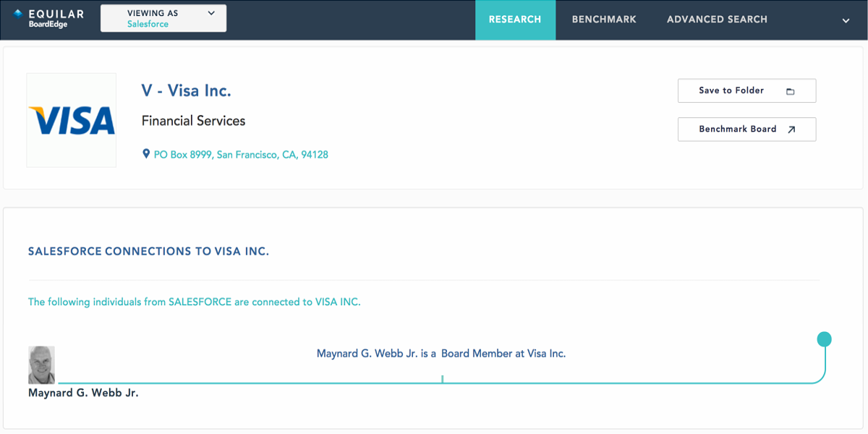Click the Benchmark Board button

[746, 129]
